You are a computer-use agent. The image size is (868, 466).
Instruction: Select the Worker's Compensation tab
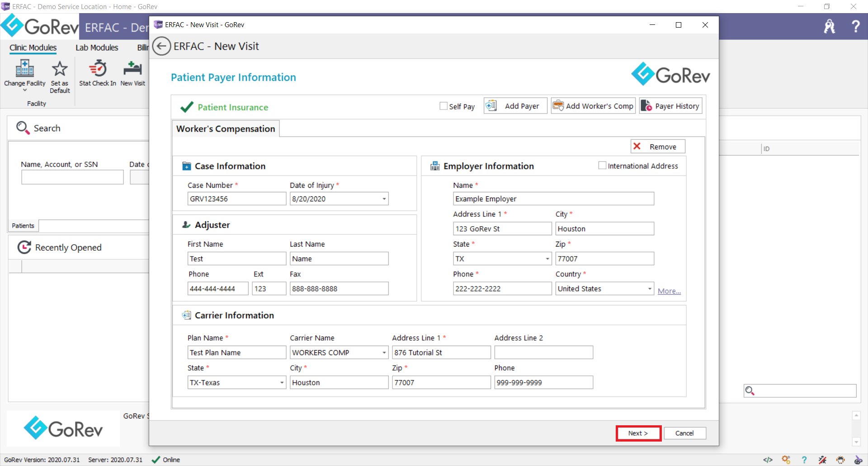pyautogui.click(x=226, y=128)
